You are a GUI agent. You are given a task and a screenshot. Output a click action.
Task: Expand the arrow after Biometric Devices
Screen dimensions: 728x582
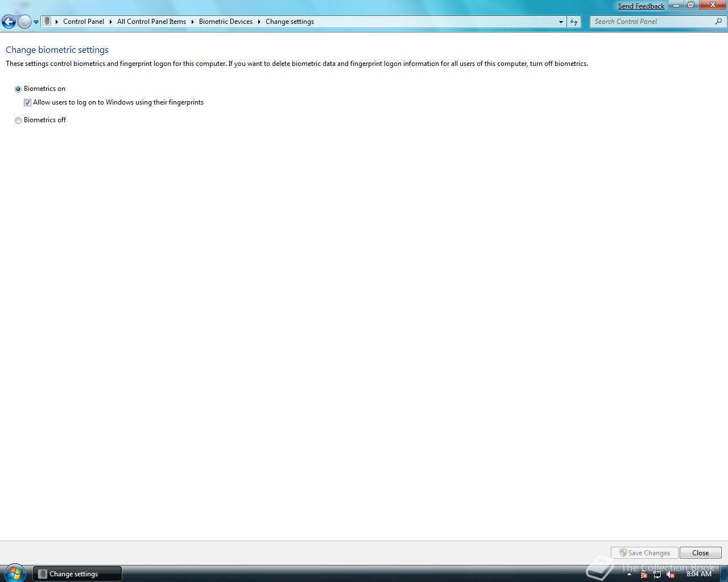coord(259,22)
